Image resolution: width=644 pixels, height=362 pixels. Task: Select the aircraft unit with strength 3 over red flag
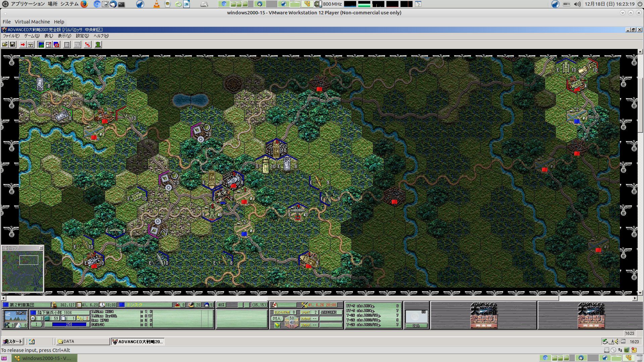298,213
